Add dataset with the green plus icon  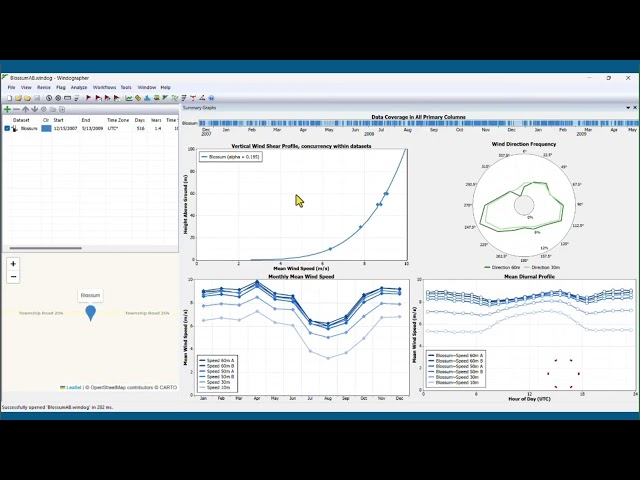(x=7, y=109)
